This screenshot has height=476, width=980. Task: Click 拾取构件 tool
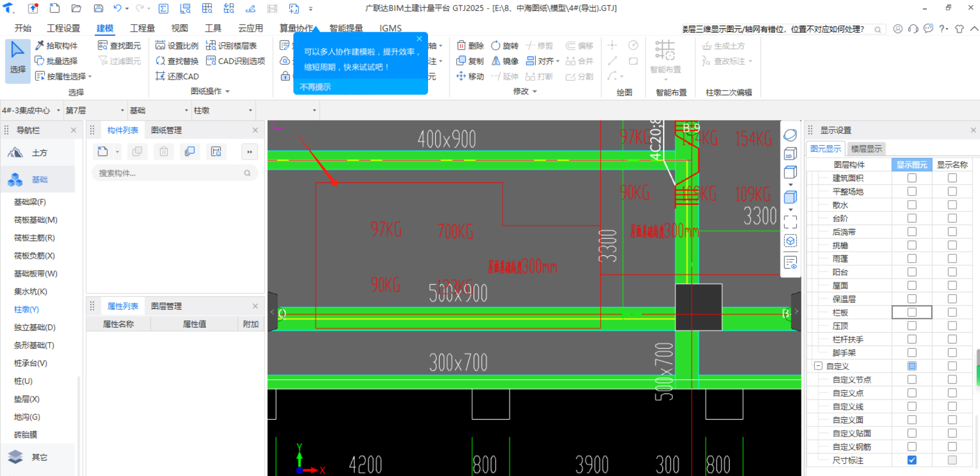click(57, 46)
